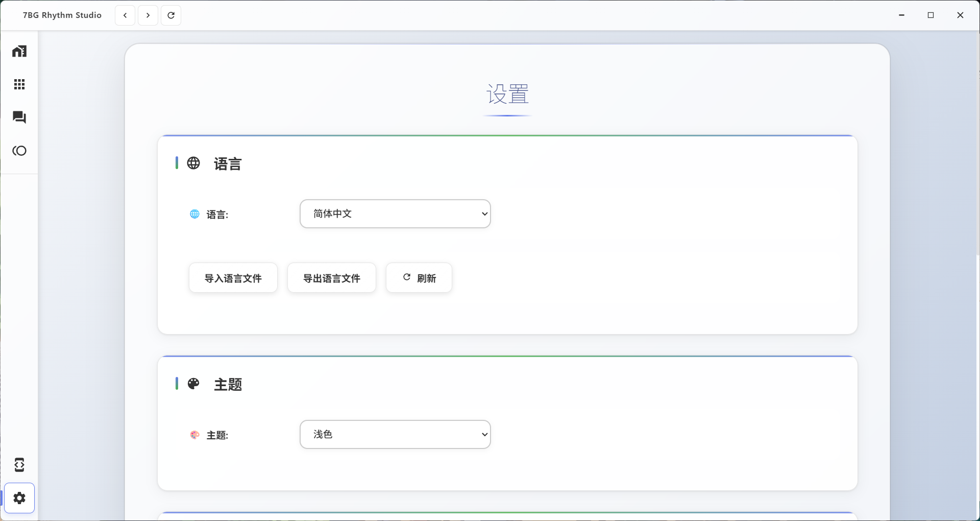Viewport: 980px width, 521px height.
Task: Open the chat panel via sidebar icon
Action: [x=19, y=117]
